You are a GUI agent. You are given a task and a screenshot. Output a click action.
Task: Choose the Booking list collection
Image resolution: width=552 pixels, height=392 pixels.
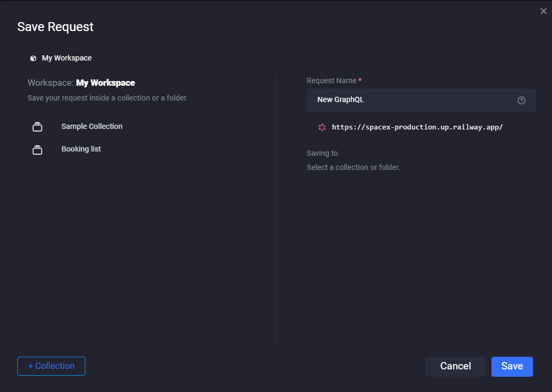[x=81, y=149]
